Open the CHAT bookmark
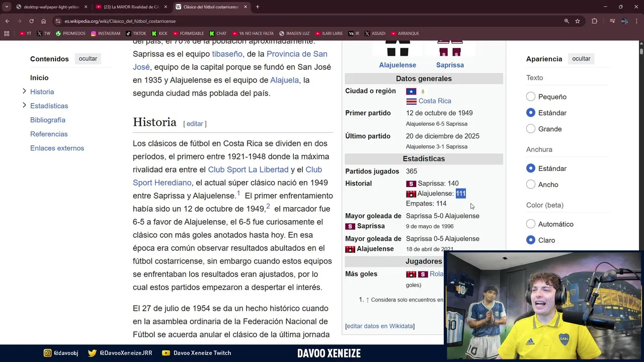Image resolution: width=644 pixels, height=362 pixels. point(218,33)
